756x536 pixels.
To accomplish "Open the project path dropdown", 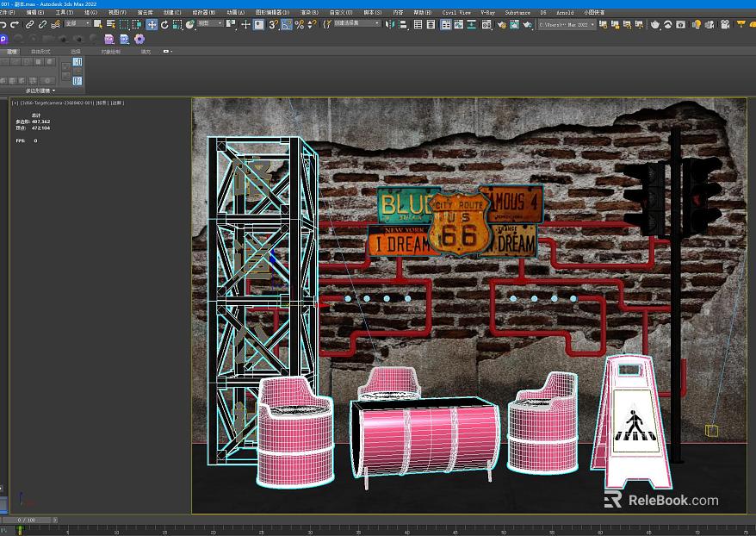I will [567, 24].
